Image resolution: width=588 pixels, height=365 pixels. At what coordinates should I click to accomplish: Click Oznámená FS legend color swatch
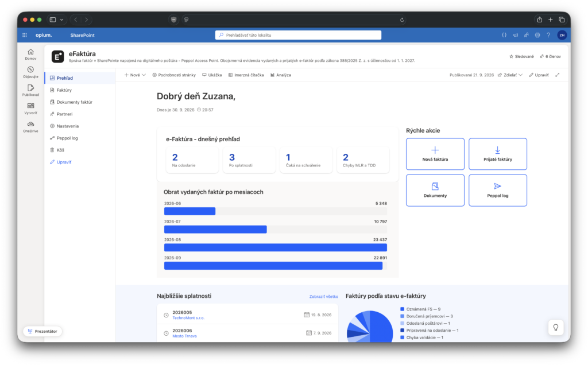(403, 309)
